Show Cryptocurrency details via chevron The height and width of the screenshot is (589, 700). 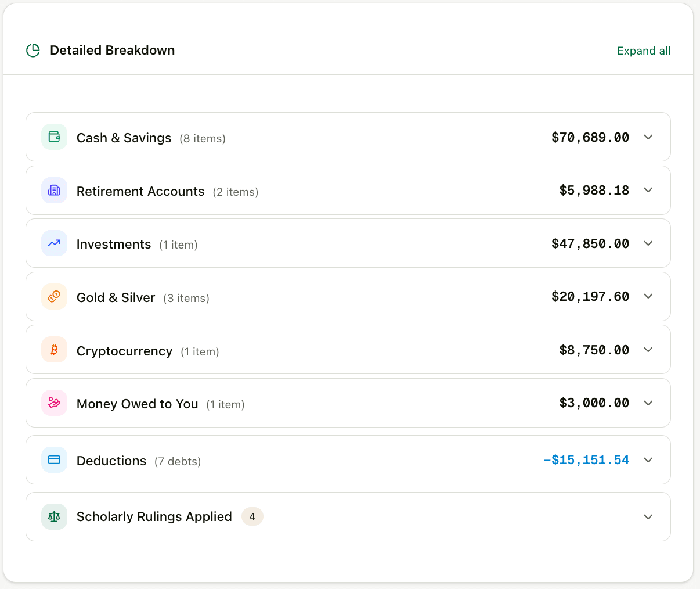(648, 350)
